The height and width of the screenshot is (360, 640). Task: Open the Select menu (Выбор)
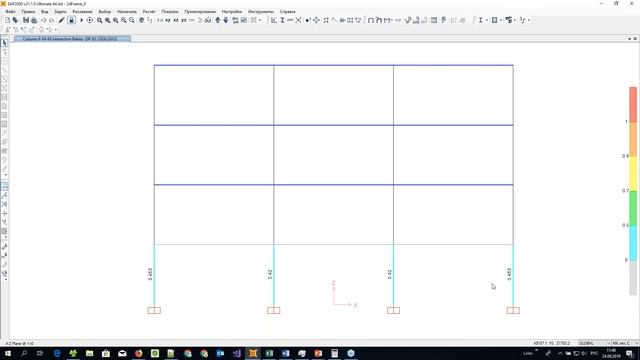(104, 11)
